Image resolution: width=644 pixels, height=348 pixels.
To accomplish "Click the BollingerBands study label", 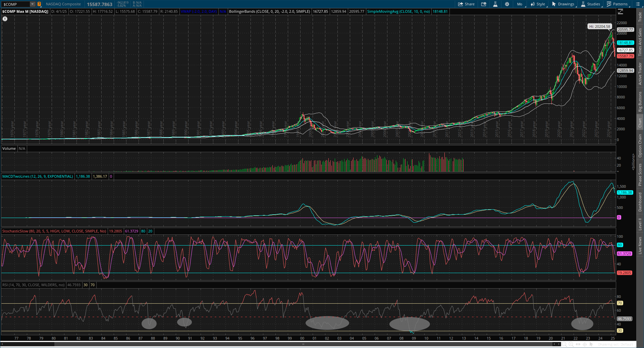I will [x=269, y=11].
